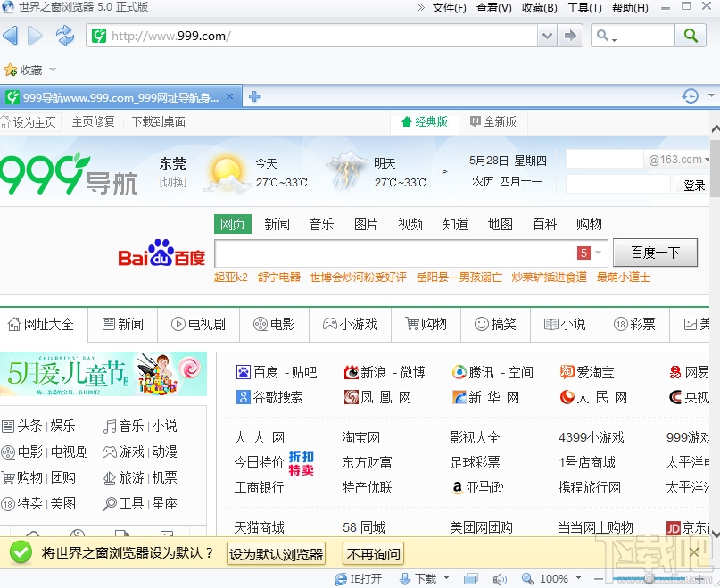Open the red 5 hot-search dropdown
Viewport: 720px width, 588px height.
click(589, 253)
